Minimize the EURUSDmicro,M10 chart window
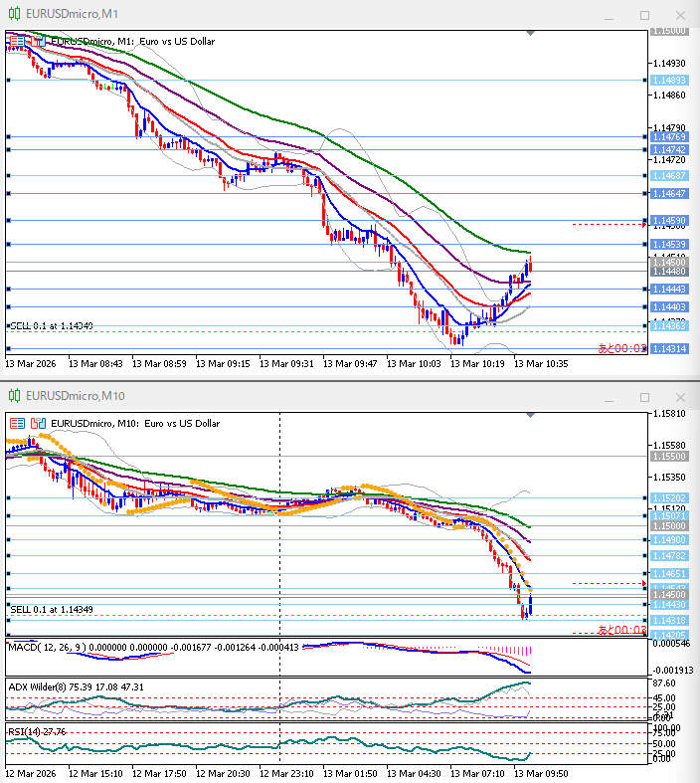The image size is (700, 783). pyautogui.click(x=609, y=397)
